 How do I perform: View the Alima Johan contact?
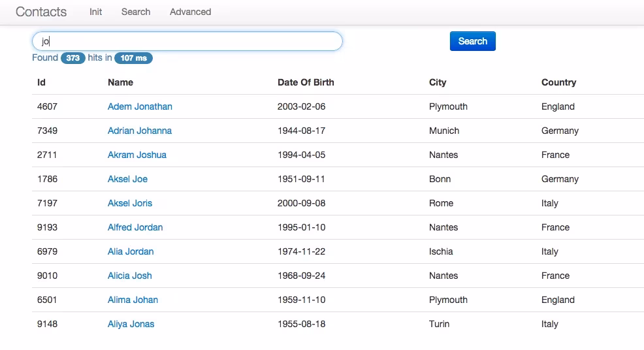coord(133,300)
